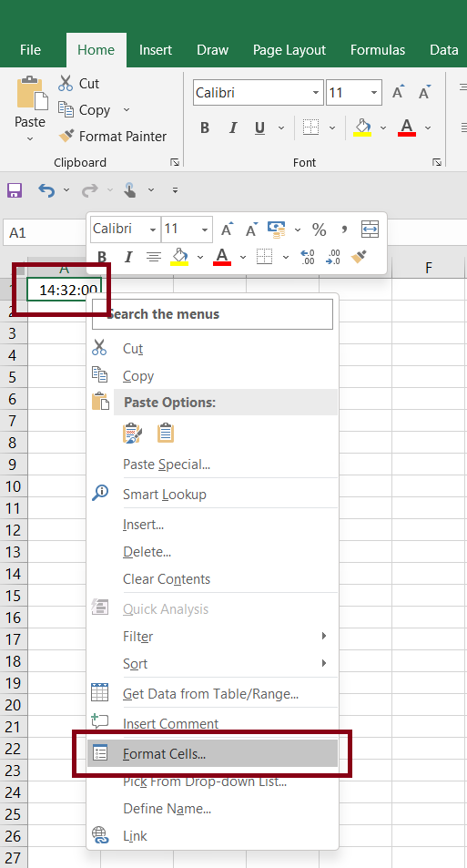
Task: Click mini toolbar Decrease Font Size
Action: pos(252,230)
